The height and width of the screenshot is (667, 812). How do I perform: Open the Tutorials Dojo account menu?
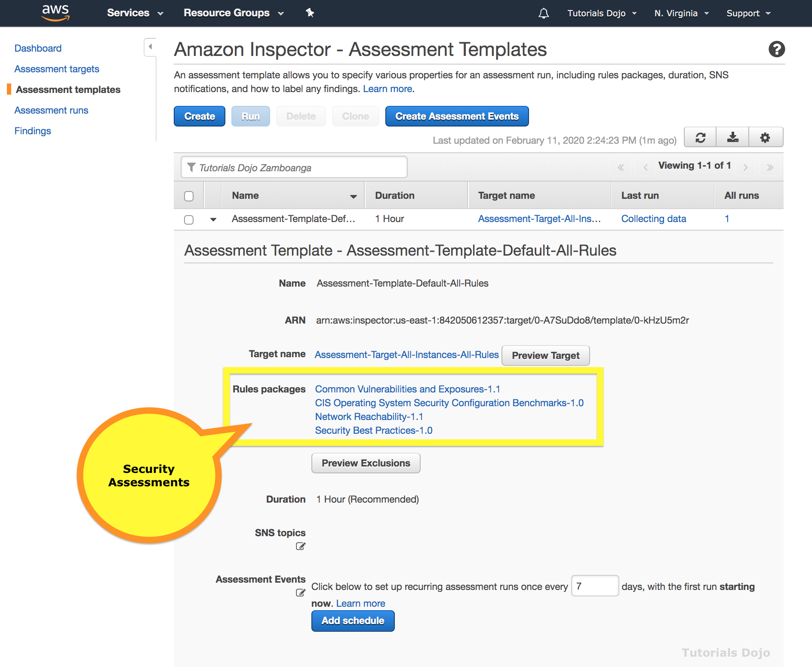point(602,13)
